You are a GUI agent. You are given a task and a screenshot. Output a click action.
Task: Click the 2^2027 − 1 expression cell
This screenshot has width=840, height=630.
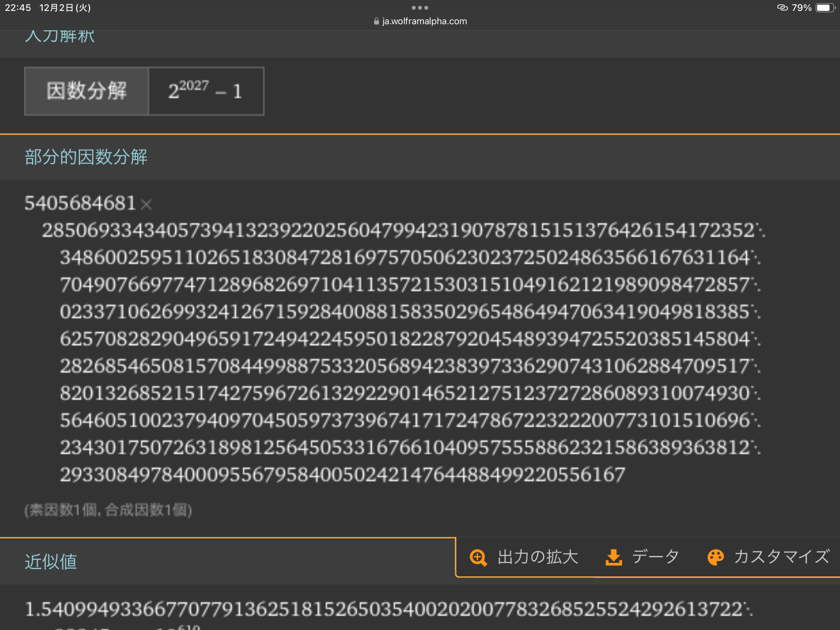206,91
